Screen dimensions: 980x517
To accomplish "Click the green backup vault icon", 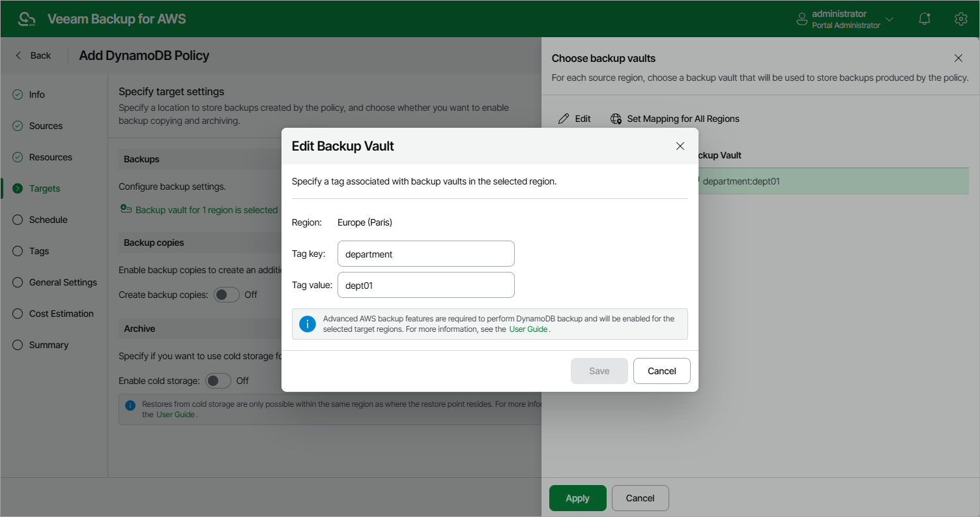I will (126, 209).
